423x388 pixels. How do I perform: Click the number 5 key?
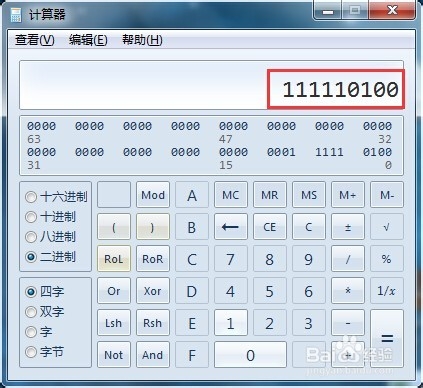(270, 291)
